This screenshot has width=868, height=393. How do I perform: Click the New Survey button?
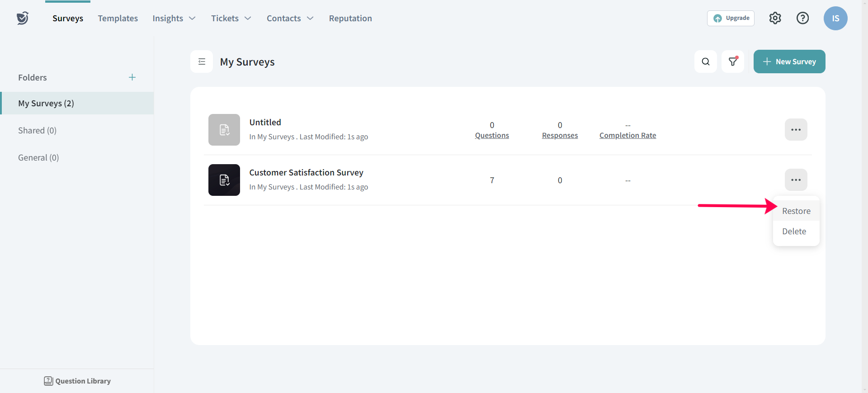point(789,62)
